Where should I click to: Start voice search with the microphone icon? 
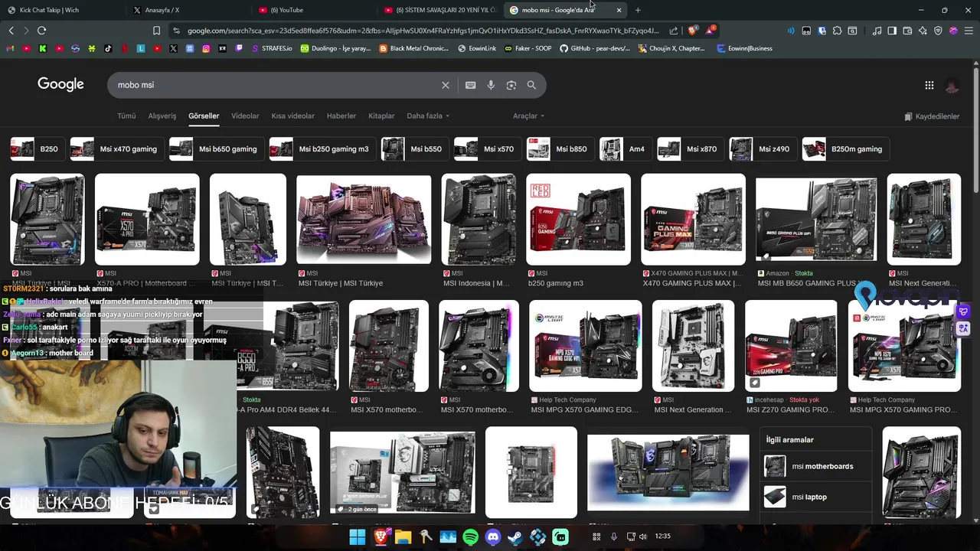[491, 85]
